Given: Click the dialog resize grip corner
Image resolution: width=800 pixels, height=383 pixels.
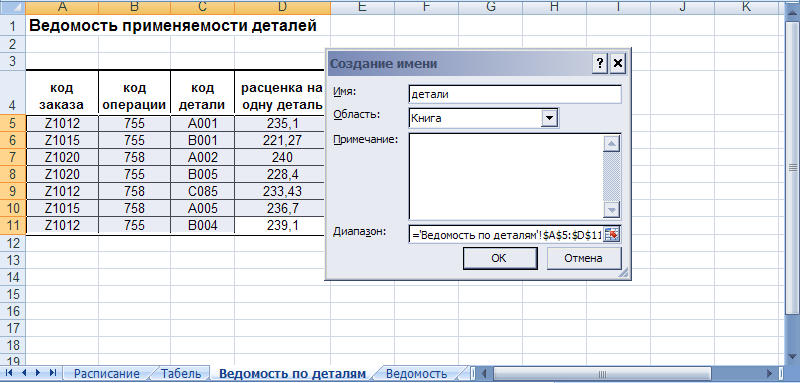Looking at the screenshot, I should coord(623,273).
